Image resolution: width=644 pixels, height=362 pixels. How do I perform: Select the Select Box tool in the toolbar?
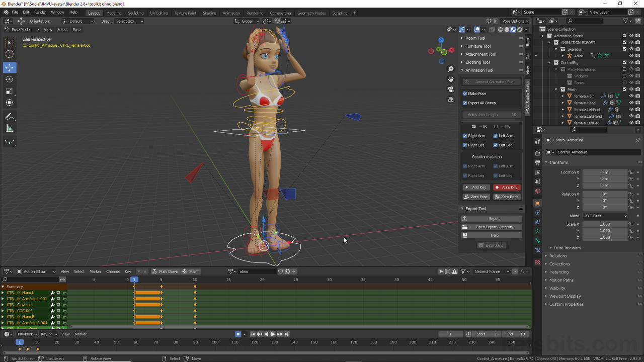[x=10, y=43]
